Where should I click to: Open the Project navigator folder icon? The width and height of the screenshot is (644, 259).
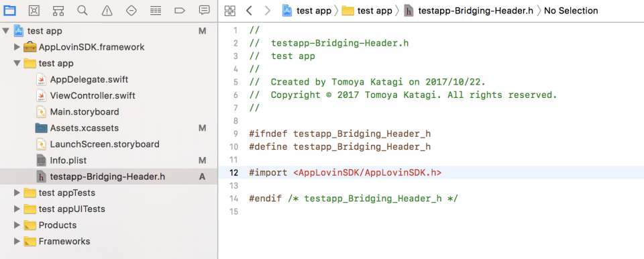click(x=9, y=11)
